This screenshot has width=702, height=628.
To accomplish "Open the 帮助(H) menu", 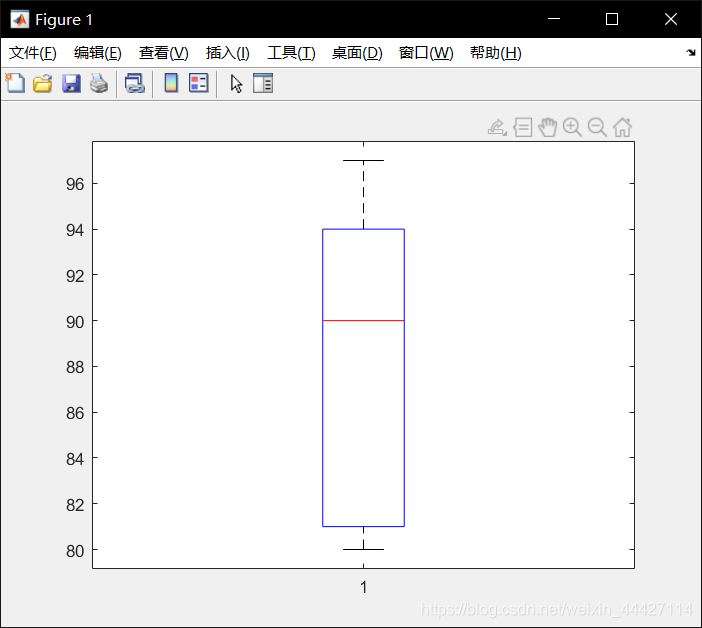I will [x=496, y=53].
